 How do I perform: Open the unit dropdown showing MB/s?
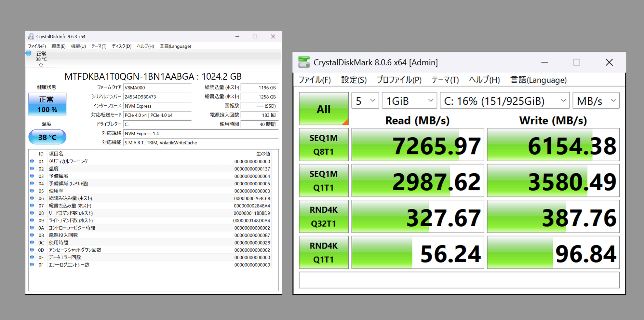(x=596, y=101)
